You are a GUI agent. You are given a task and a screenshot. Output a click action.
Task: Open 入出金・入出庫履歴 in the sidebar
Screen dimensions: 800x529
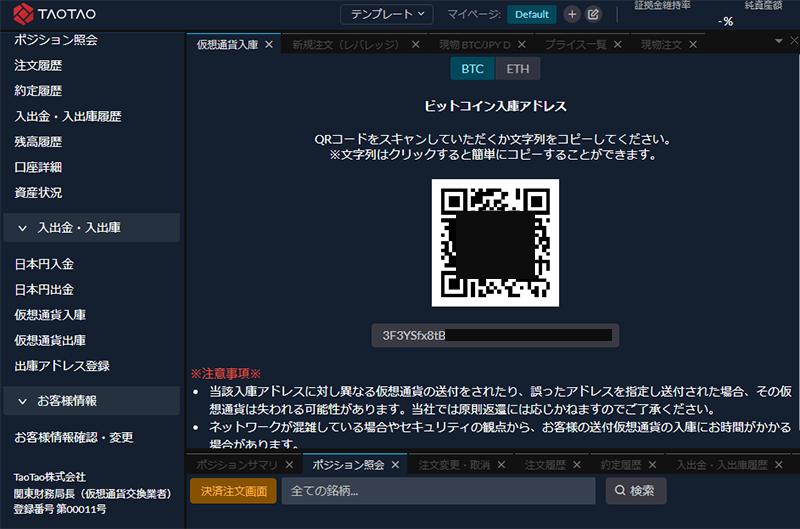point(68,116)
